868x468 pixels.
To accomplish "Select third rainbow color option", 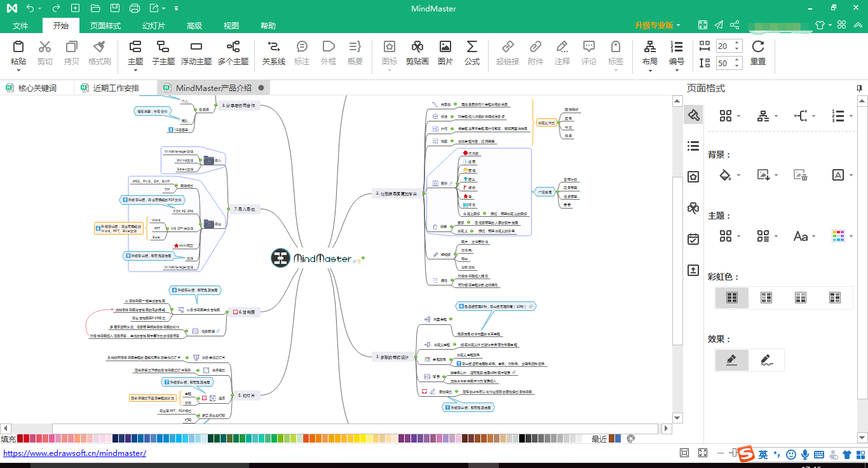I will (x=801, y=298).
